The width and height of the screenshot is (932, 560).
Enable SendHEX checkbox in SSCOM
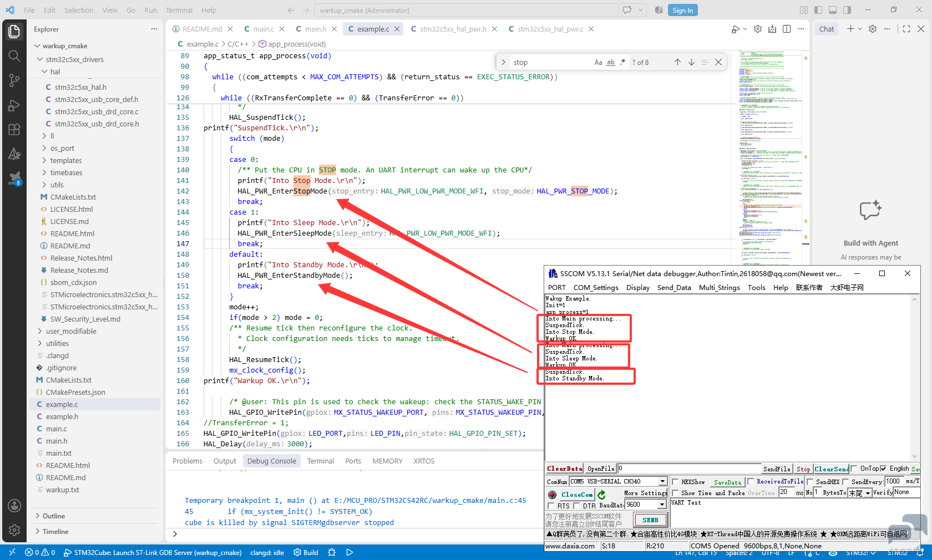[810, 482]
